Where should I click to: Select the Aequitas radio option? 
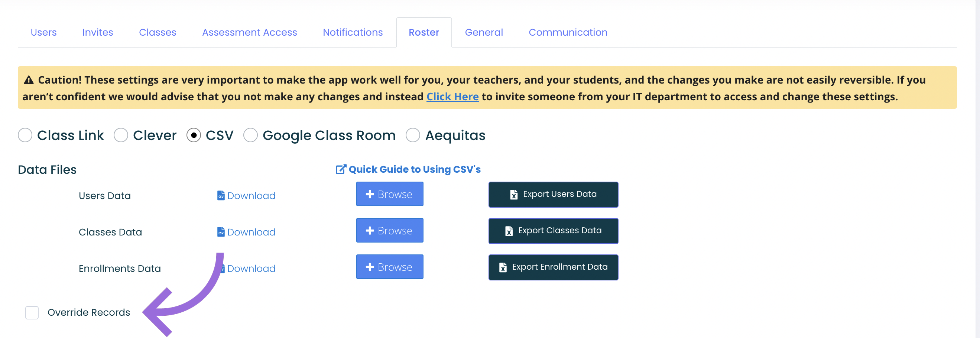pyautogui.click(x=413, y=135)
